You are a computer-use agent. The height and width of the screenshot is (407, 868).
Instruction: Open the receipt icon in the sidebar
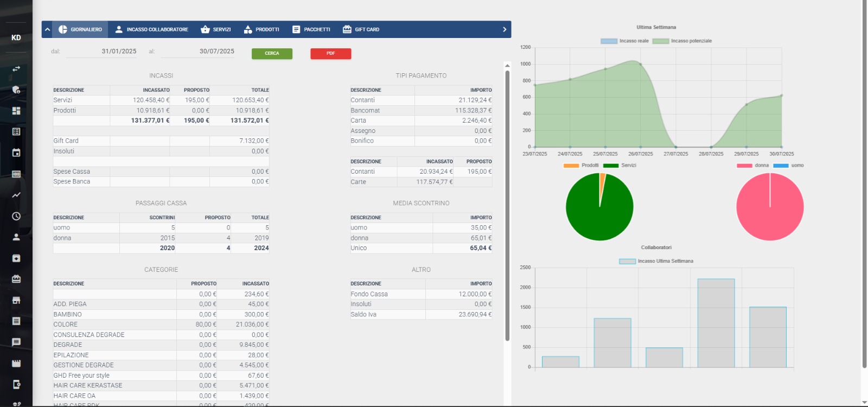(x=16, y=321)
